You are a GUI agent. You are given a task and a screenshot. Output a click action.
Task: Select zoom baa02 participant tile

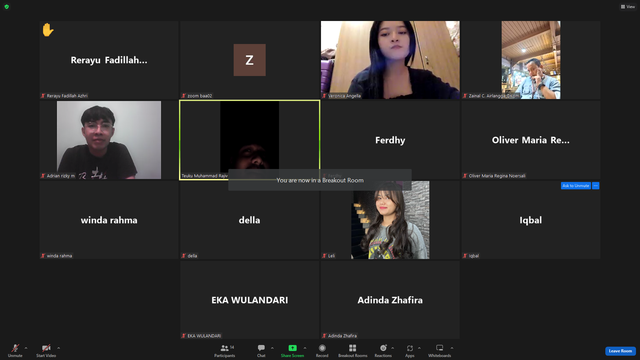pyautogui.click(x=249, y=60)
